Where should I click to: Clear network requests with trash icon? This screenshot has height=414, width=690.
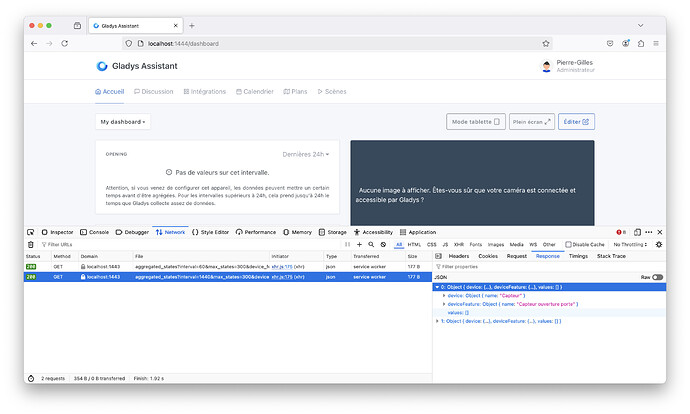coord(31,244)
